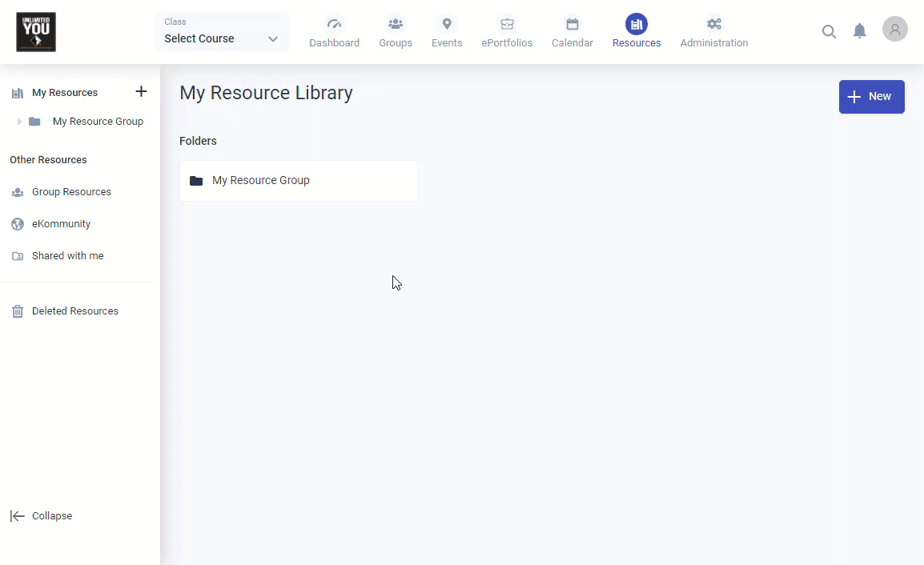The height and width of the screenshot is (565, 924).
Task: Click the My Resource Library title
Action: (x=267, y=93)
